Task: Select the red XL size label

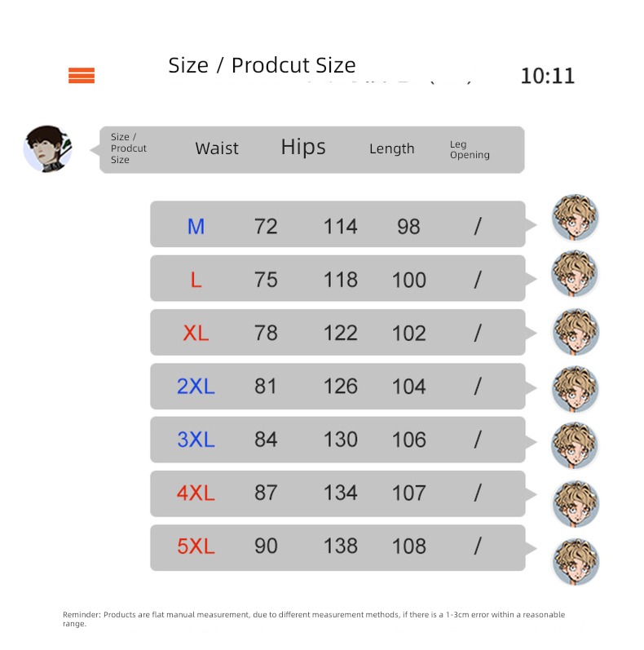Action: [x=196, y=333]
